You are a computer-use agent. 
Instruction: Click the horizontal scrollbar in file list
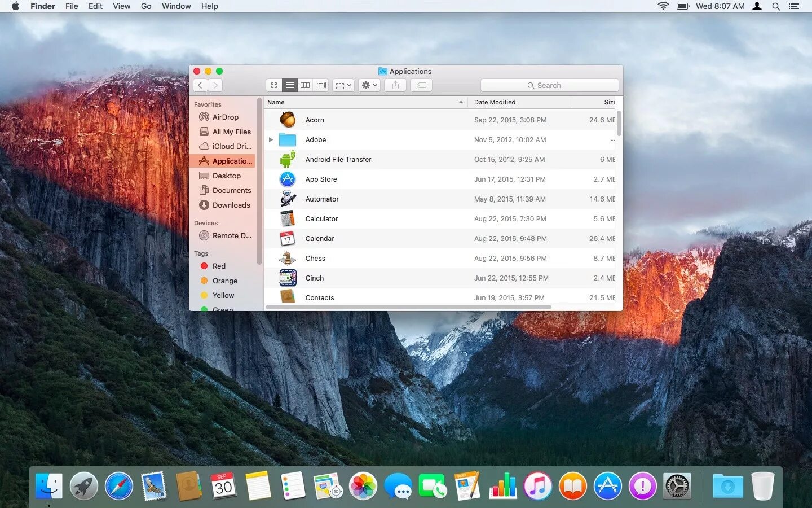[x=408, y=307]
